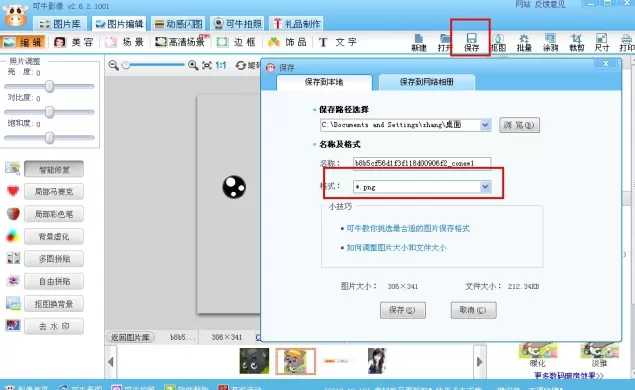
Task: Open the 边框 border section
Action: [x=236, y=42]
